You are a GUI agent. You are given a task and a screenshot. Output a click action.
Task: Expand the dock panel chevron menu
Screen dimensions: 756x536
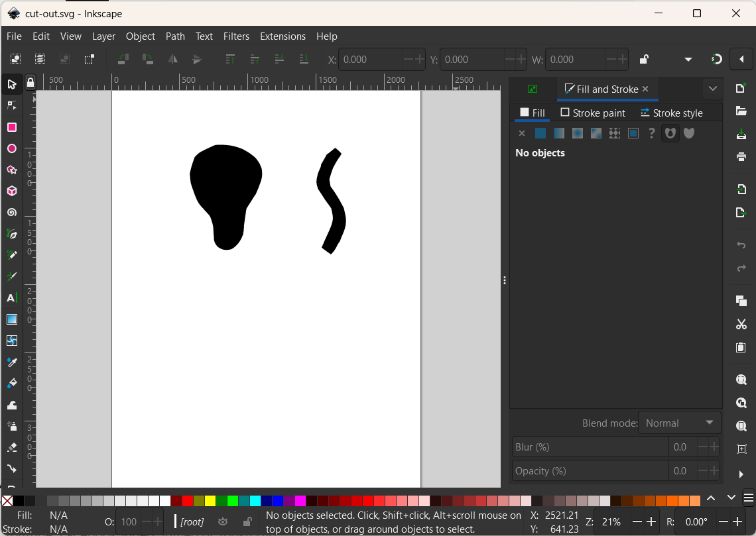tap(713, 89)
